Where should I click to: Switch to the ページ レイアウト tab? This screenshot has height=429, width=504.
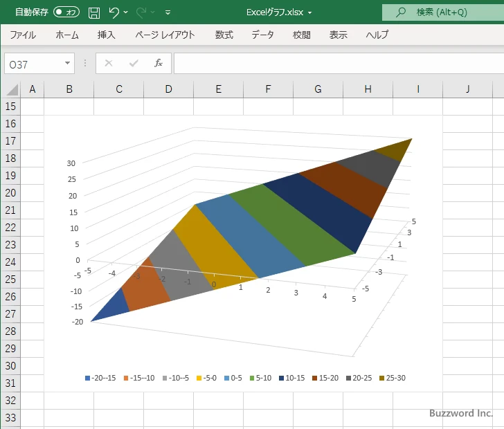click(165, 35)
